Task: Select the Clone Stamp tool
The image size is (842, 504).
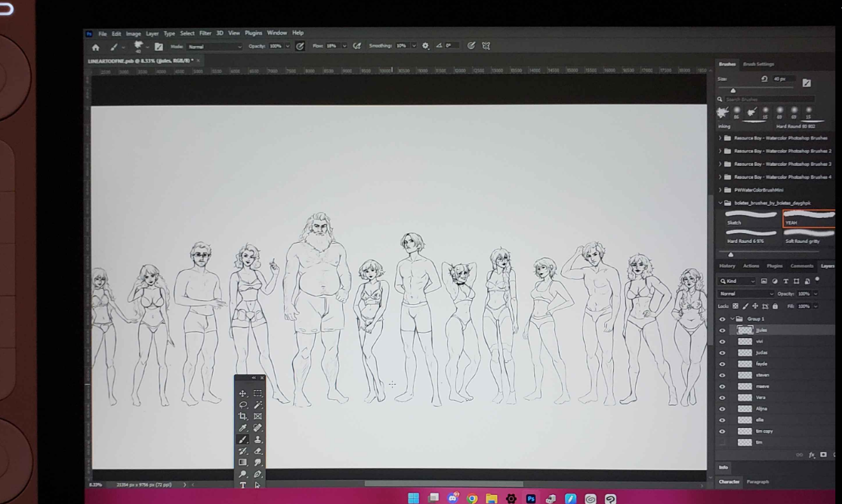Action: pos(258,439)
